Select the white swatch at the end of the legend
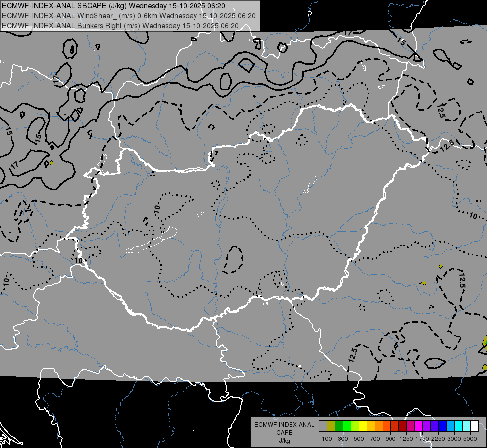 click(474, 426)
